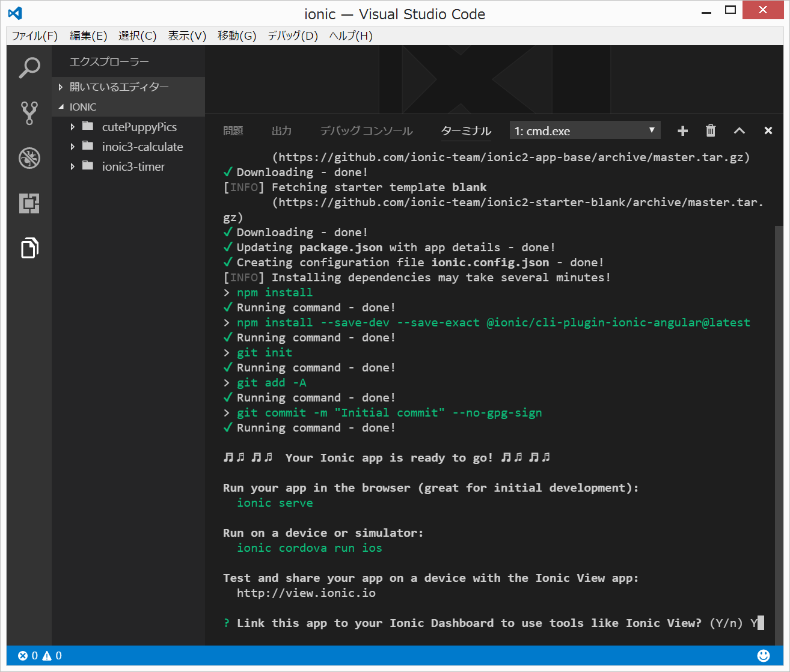790x672 pixels.
Task: Open the Debug view icon
Action: [x=29, y=158]
